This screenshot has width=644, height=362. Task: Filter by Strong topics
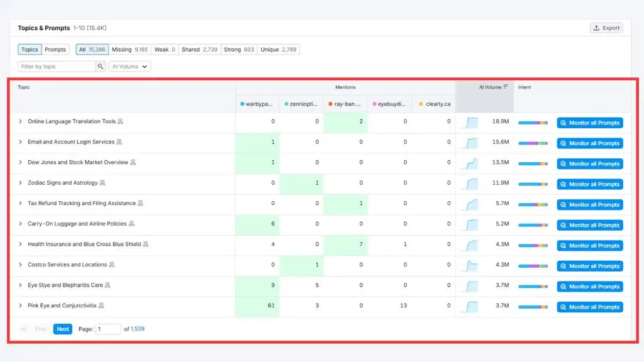click(239, 50)
